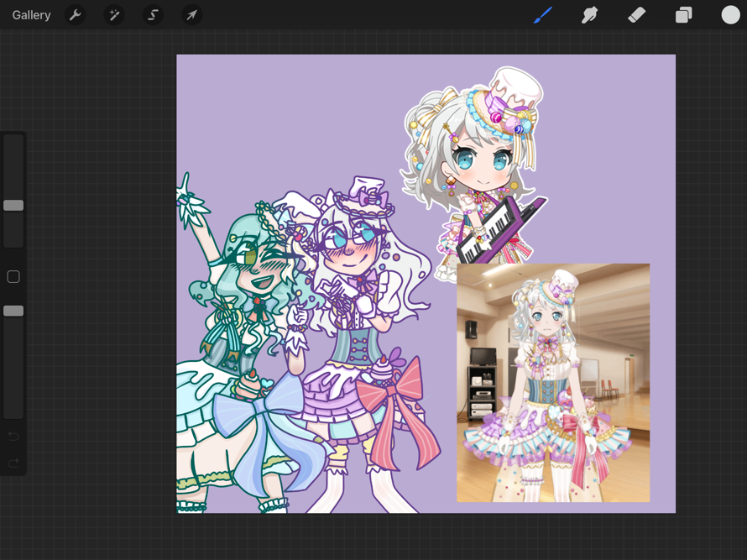Open the Actions menu with the wrench icon

tap(76, 14)
